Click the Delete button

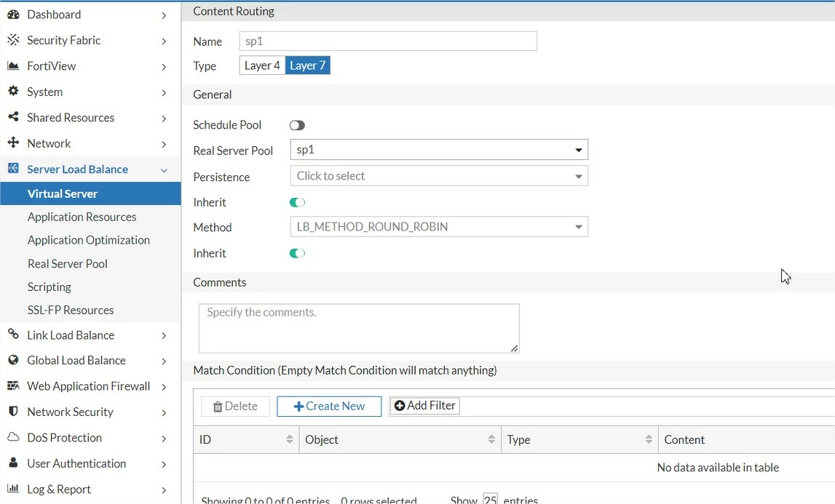235,406
